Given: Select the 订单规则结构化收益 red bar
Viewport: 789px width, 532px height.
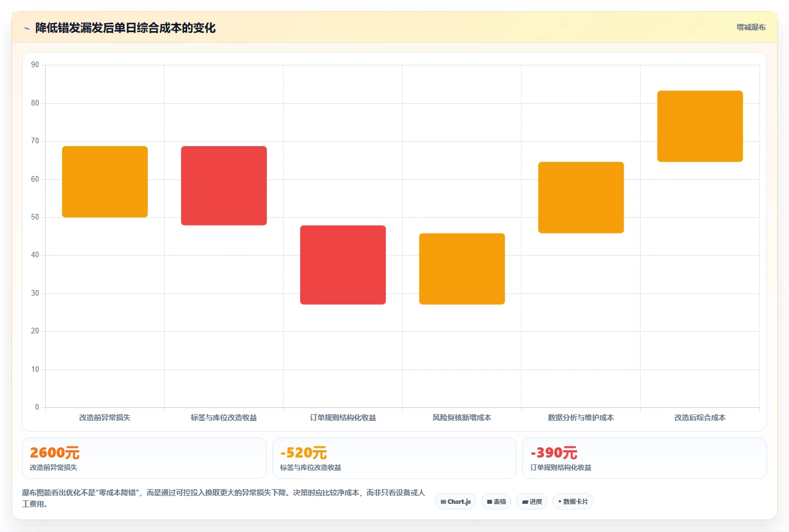Looking at the screenshot, I should [343, 265].
